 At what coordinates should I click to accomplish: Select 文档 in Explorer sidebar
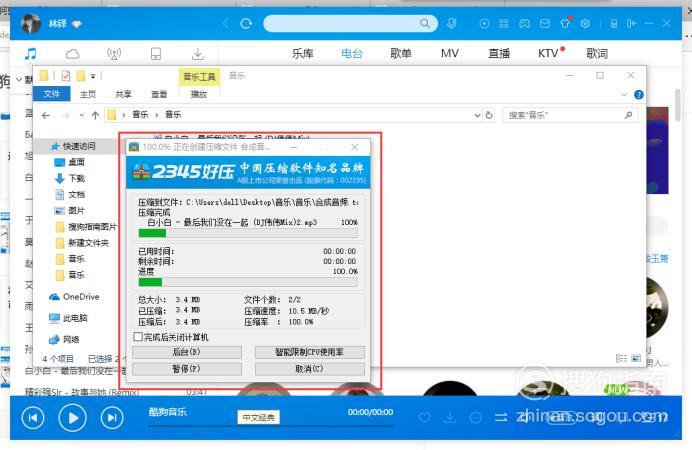70,194
